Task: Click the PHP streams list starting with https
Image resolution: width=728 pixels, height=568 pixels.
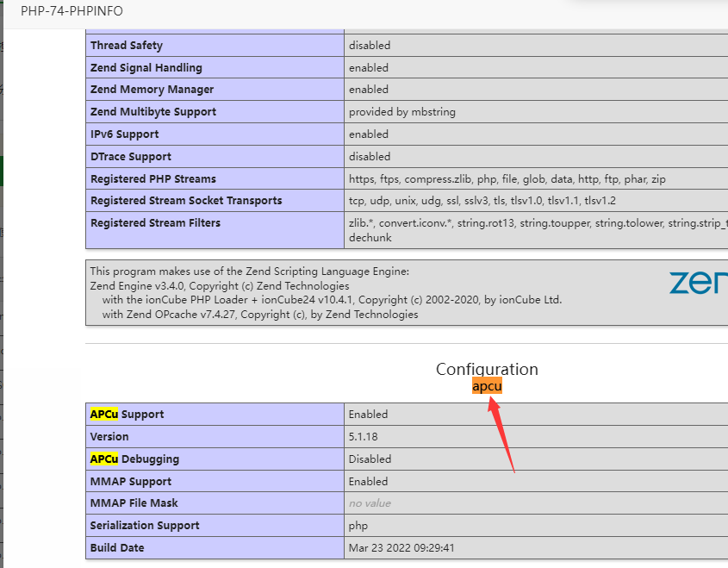Action: point(507,179)
